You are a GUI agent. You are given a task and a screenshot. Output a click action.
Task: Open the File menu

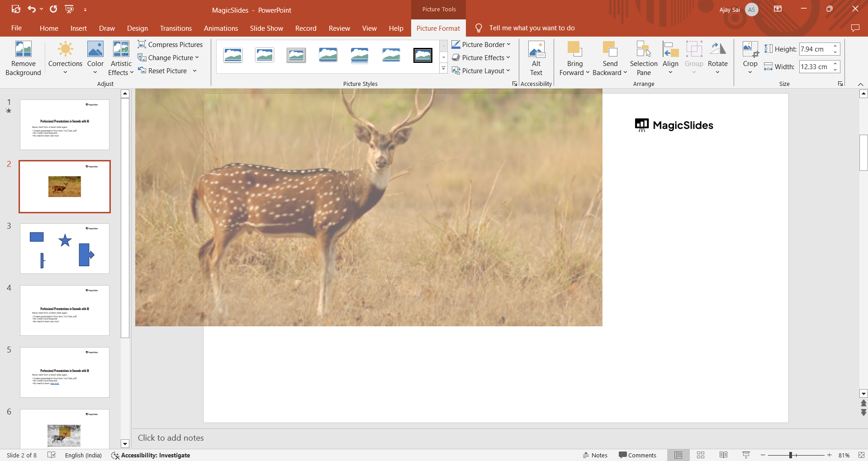point(16,28)
